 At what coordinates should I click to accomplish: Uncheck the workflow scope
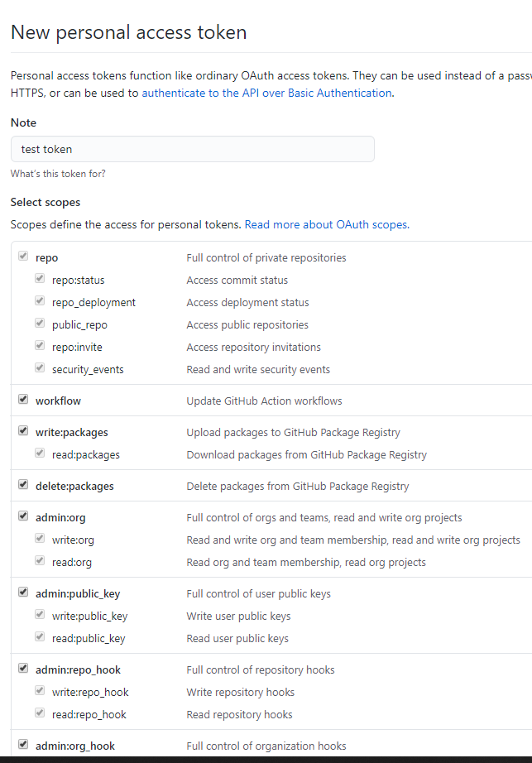[x=23, y=398]
